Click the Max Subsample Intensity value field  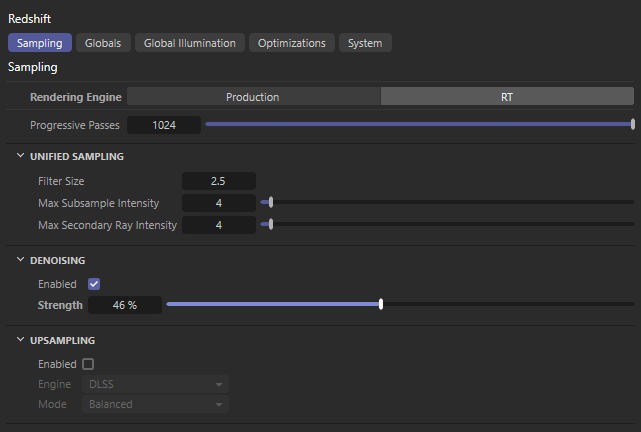click(x=218, y=203)
